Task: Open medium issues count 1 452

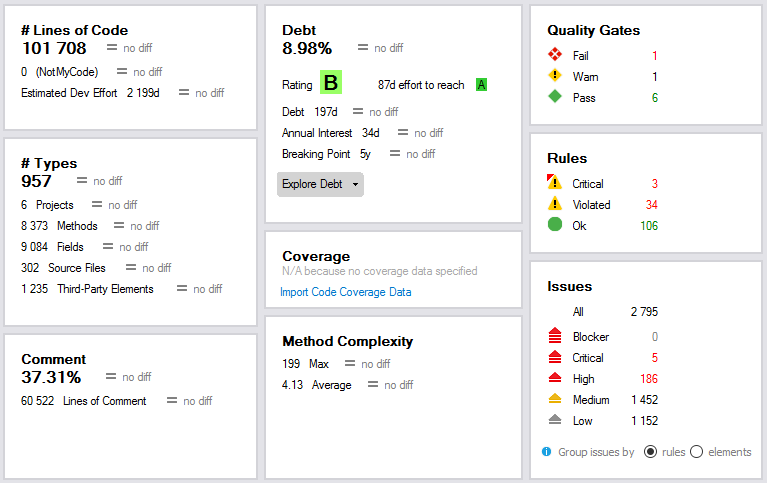Action: (x=644, y=400)
